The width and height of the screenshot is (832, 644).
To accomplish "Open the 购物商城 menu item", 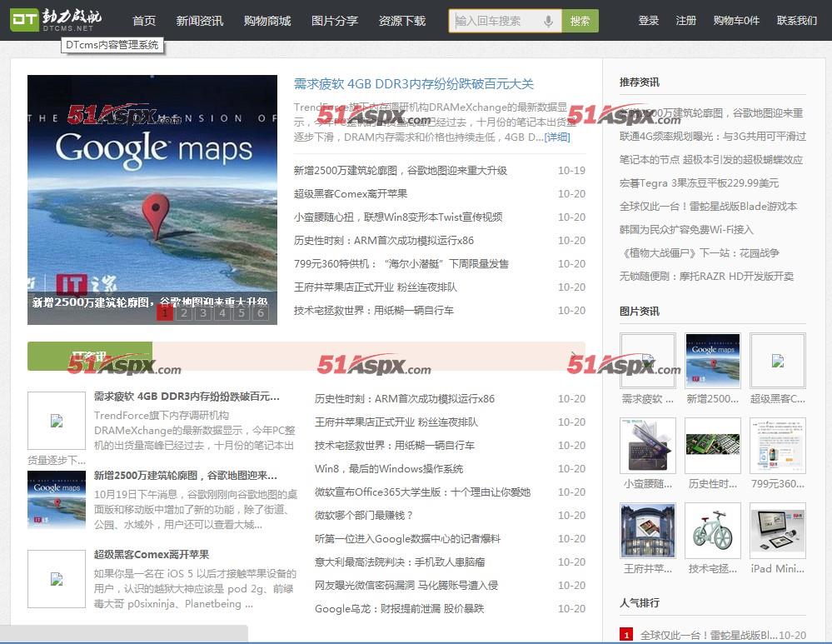I will tap(267, 21).
